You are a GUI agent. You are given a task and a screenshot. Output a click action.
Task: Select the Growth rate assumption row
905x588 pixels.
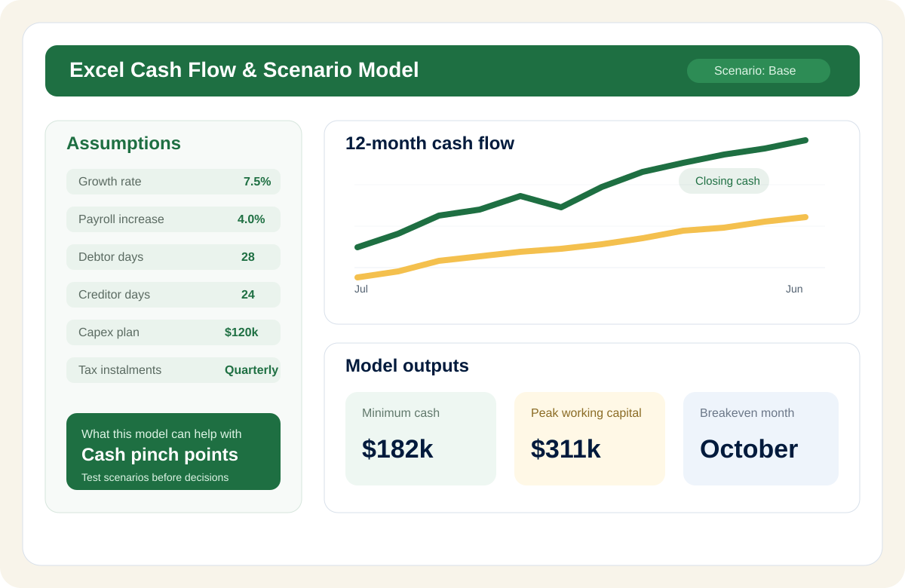173,182
